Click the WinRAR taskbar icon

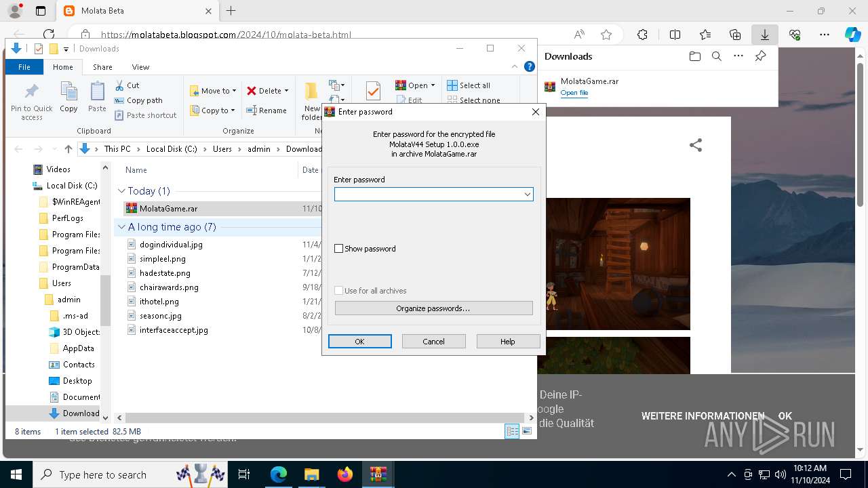pyautogui.click(x=378, y=474)
